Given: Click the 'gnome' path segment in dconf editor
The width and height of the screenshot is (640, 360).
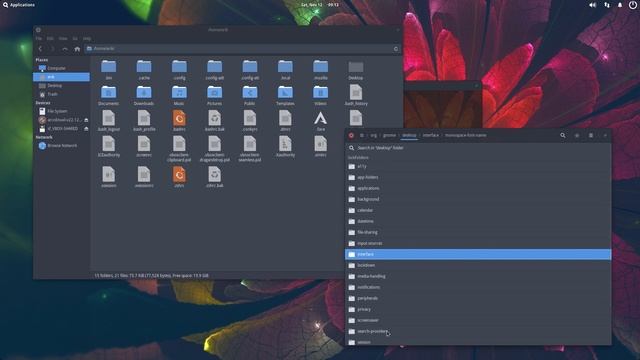Looking at the screenshot, I should pos(389,135).
